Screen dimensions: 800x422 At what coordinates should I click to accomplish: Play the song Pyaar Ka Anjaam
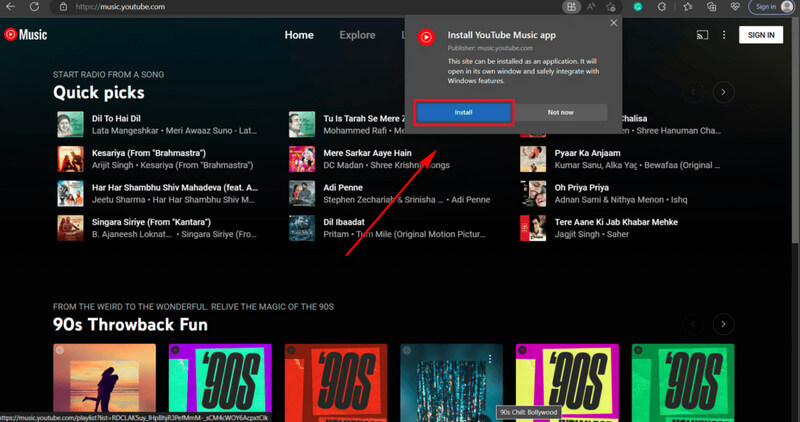pyautogui.click(x=587, y=153)
